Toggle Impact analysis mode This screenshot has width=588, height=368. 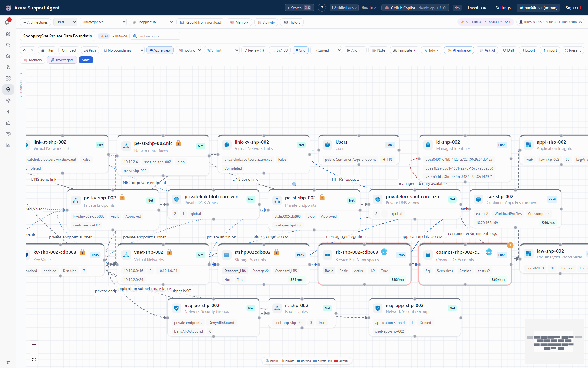click(x=69, y=50)
